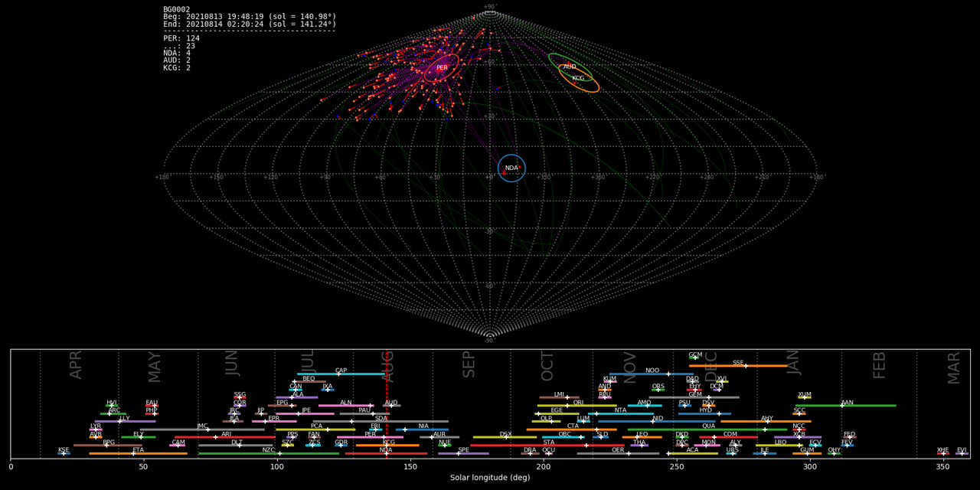Click the ALN shower label

[346, 402]
